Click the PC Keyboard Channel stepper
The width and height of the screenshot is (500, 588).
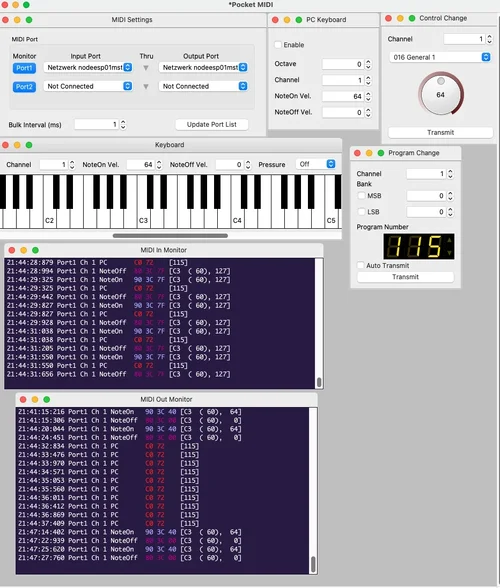[x=368, y=80]
